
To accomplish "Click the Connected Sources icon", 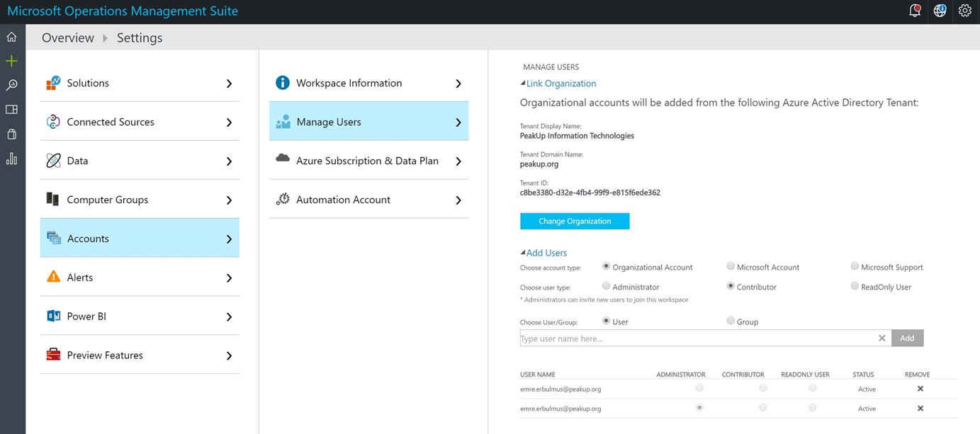I will (53, 122).
